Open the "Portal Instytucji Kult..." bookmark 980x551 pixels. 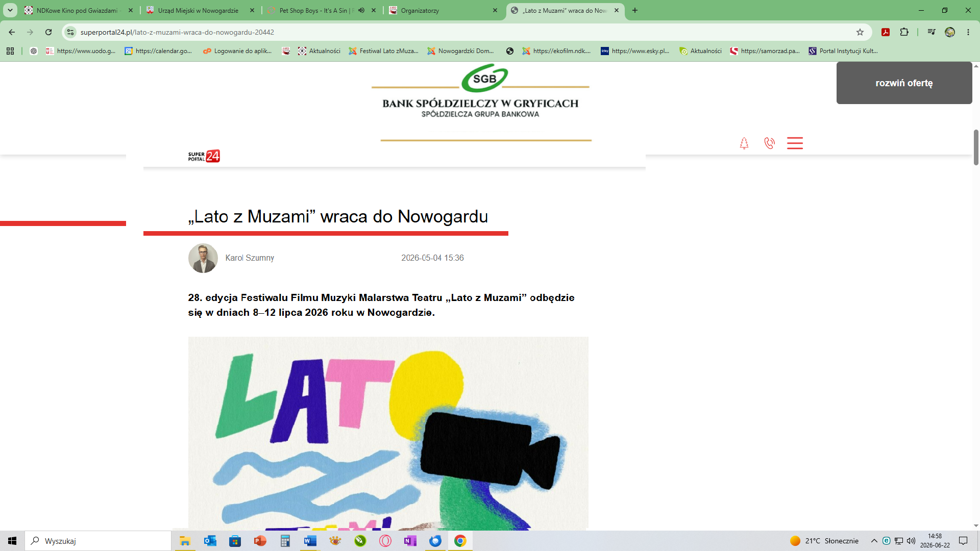pyautogui.click(x=844, y=51)
